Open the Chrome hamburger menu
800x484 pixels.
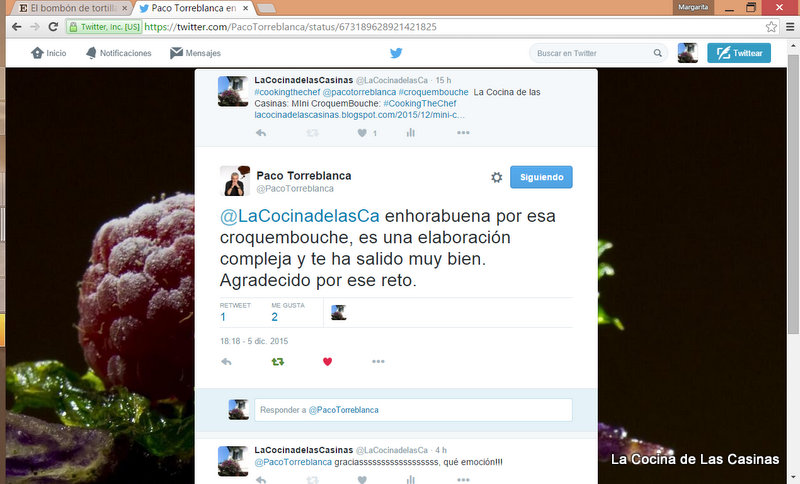pyautogui.click(x=790, y=27)
